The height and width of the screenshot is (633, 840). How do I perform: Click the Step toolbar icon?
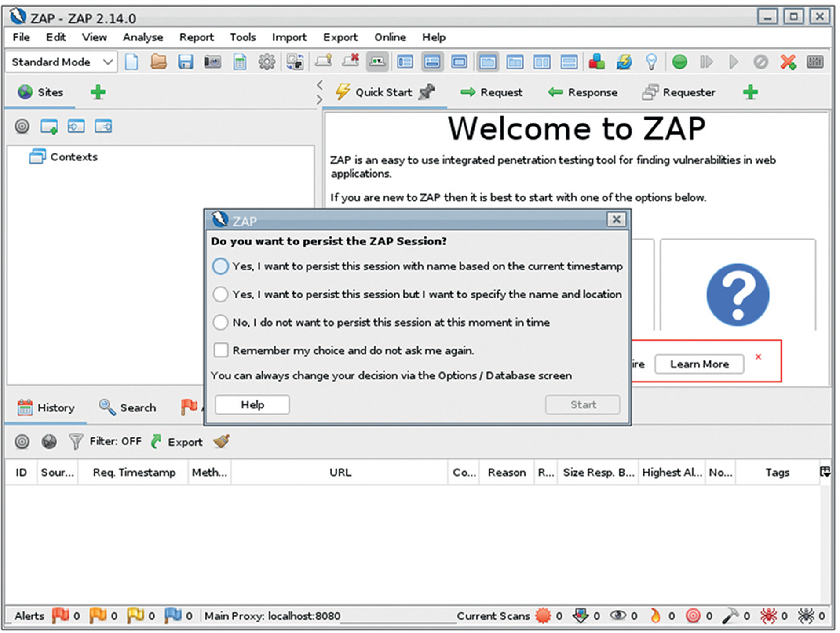pos(706,62)
